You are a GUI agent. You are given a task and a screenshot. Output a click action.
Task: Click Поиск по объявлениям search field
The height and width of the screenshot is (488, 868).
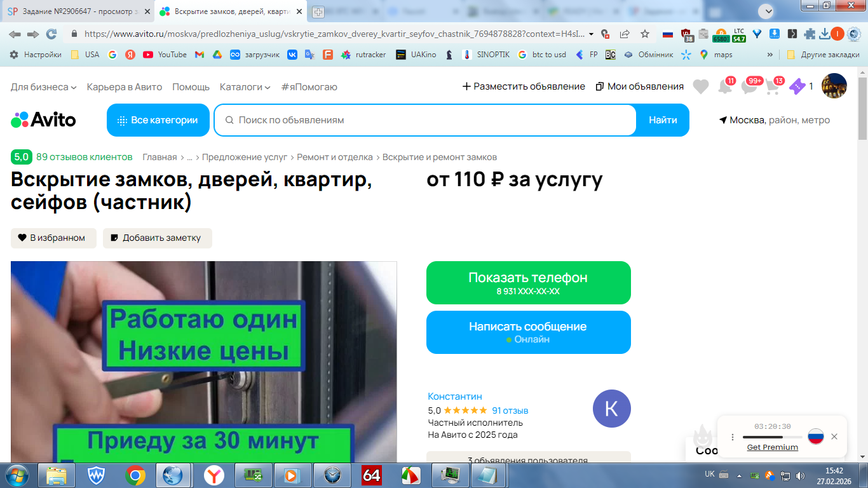[x=426, y=120]
